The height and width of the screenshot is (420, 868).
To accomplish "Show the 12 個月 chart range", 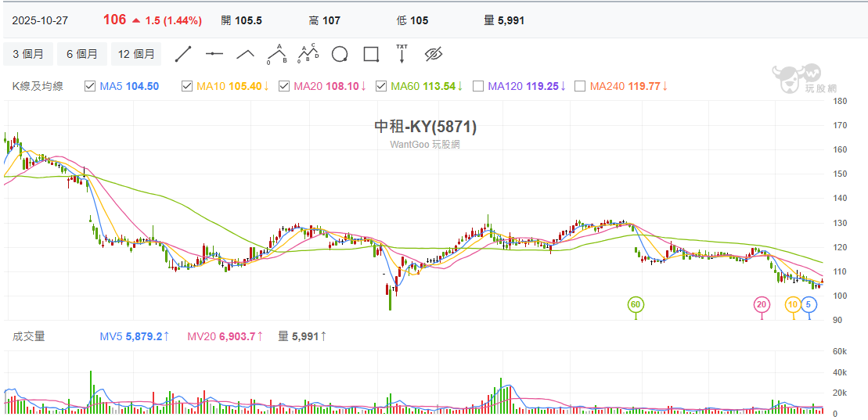I will (136, 54).
